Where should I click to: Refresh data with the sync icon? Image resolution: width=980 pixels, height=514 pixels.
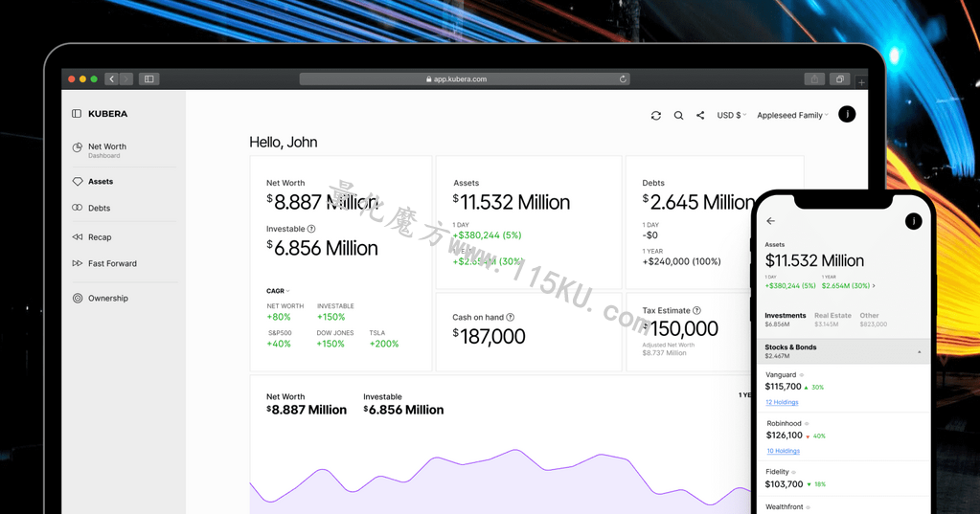coord(655,116)
